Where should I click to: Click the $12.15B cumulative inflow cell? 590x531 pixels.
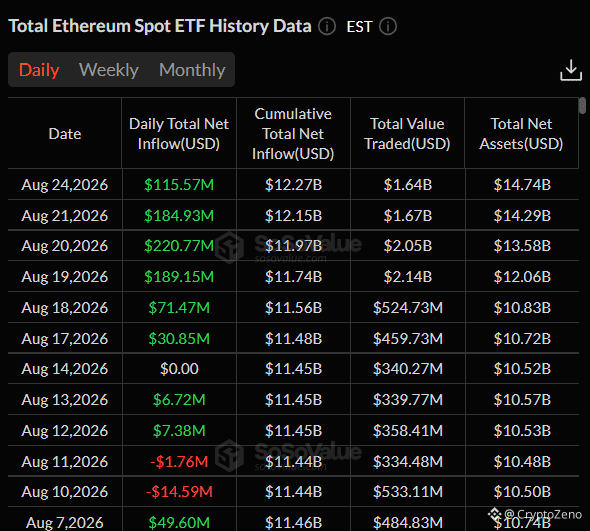pos(293,216)
